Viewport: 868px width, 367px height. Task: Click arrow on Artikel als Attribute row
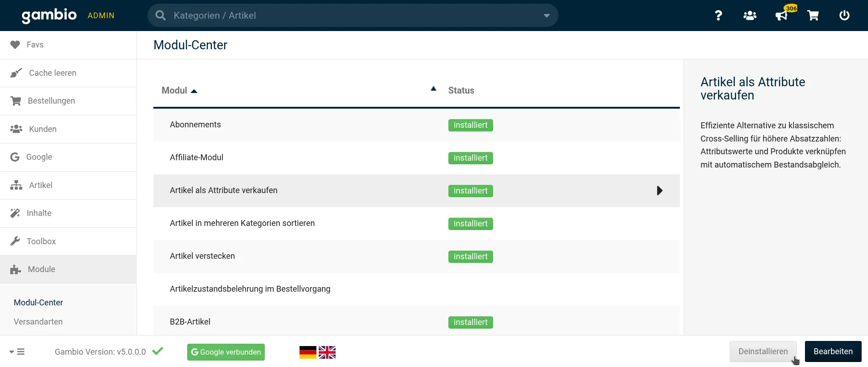pyautogui.click(x=659, y=191)
